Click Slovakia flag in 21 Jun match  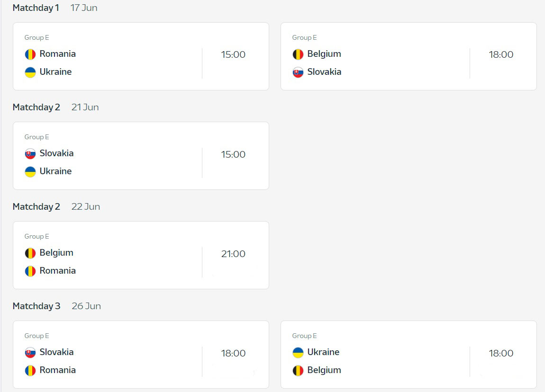click(x=30, y=154)
